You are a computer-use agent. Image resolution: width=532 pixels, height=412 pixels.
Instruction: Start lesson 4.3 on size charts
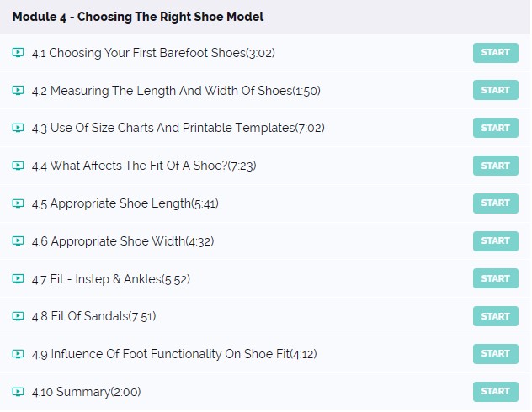[495, 128]
